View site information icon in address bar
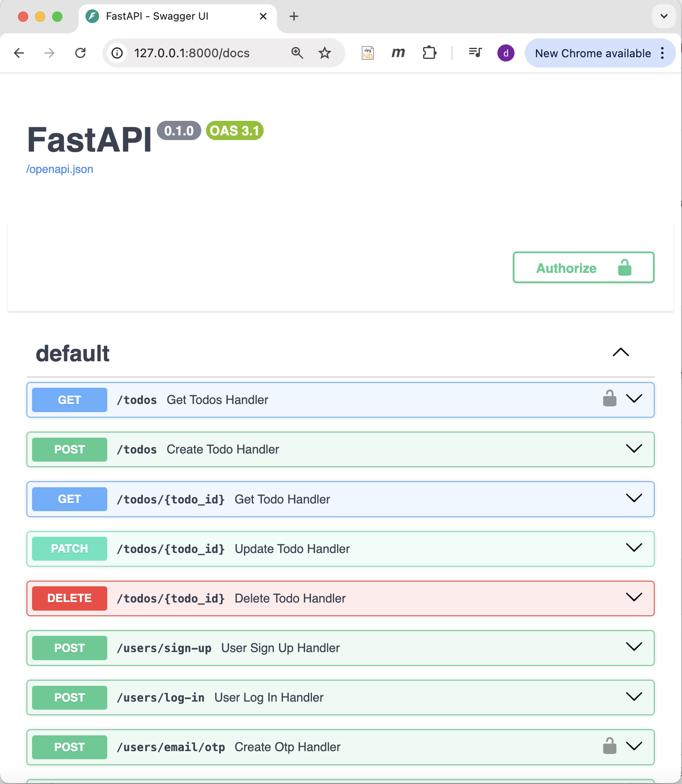The image size is (682, 784). pos(117,53)
